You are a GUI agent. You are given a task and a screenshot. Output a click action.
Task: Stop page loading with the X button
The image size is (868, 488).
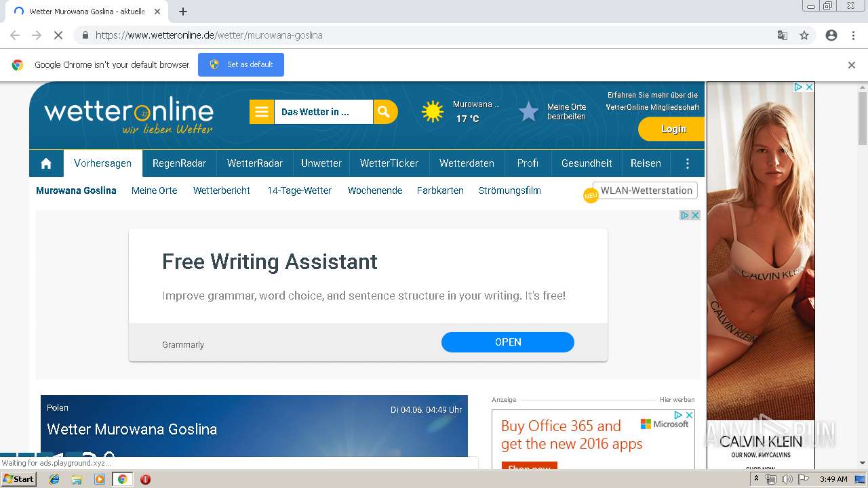[x=58, y=35]
